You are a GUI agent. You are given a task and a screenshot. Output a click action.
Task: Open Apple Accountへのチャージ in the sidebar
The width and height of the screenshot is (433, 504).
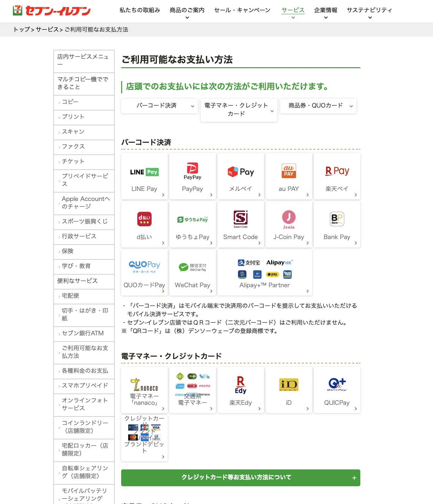[x=84, y=203]
